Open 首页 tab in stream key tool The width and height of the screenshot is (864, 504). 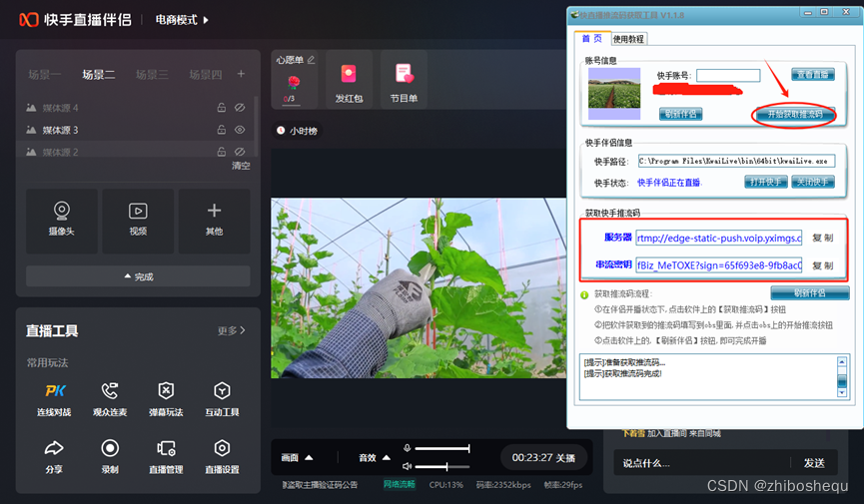click(591, 39)
